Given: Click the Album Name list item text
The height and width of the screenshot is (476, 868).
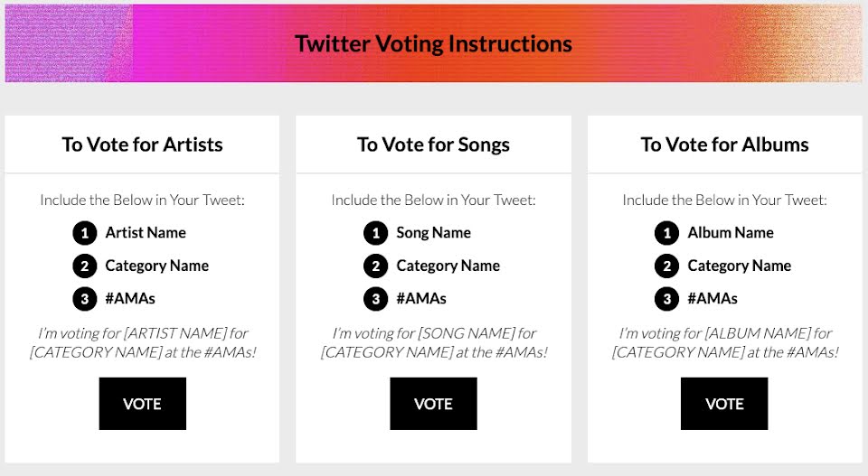Looking at the screenshot, I should pos(731,233).
